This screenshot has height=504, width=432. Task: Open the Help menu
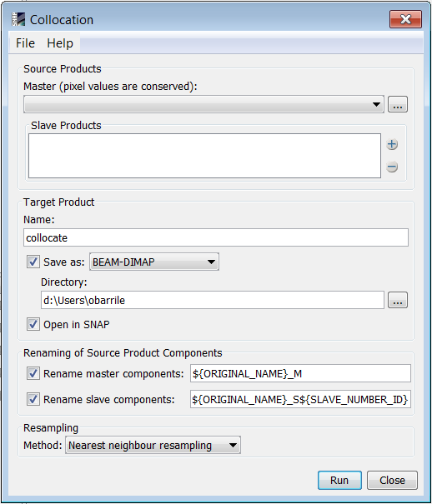pyautogui.click(x=60, y=43)
